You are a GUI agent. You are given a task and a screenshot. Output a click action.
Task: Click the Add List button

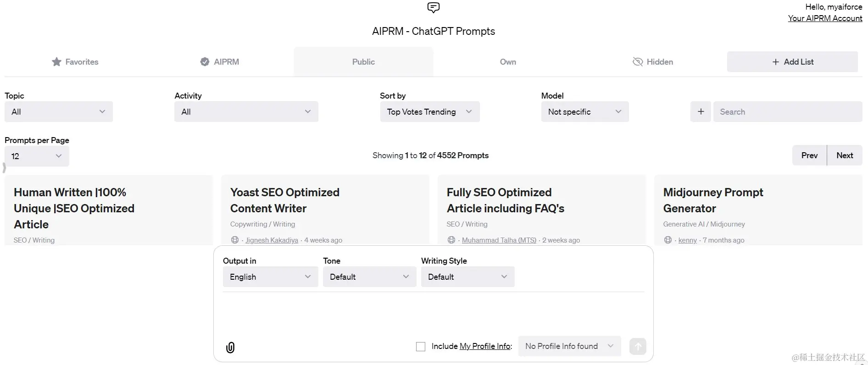(792, 61)
